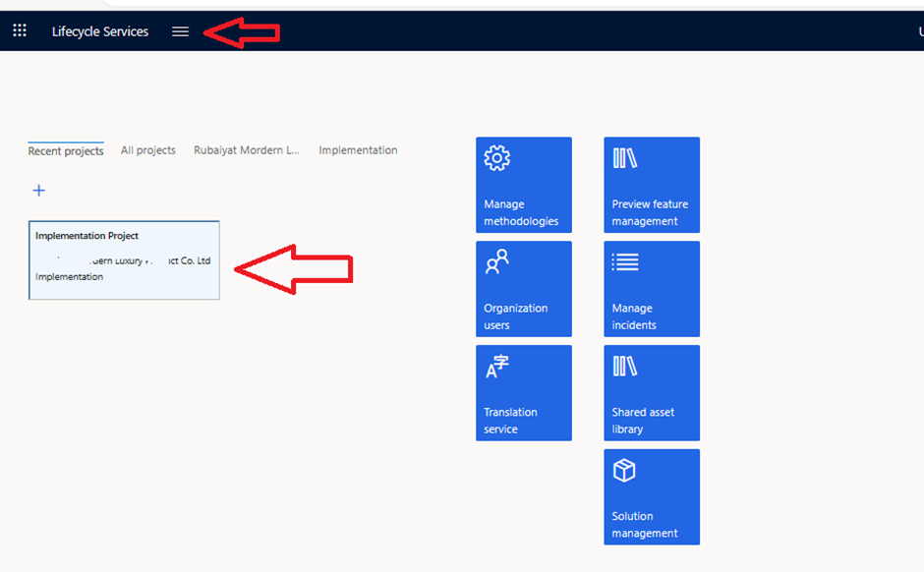924x572 pixels.
Task: Open Organization users tile
Action: 524,289
